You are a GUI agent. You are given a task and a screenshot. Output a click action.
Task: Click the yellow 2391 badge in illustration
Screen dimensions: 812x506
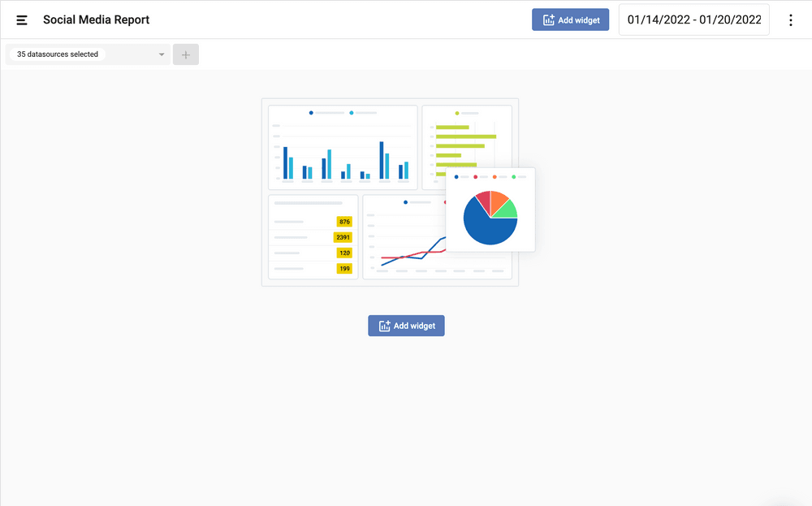coord(343,237)
